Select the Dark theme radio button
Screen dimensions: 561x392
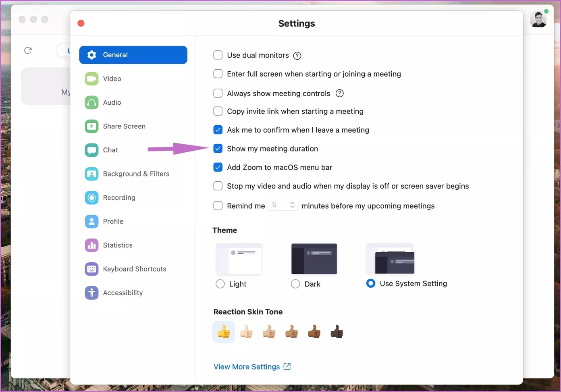(295, 284)
